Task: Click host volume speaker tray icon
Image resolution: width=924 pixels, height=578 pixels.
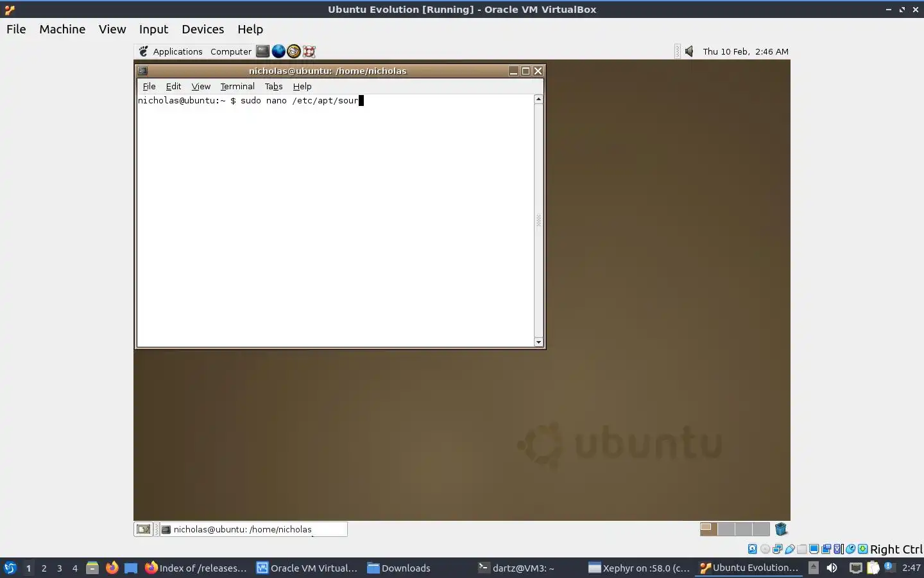Action: pos(832,568)
